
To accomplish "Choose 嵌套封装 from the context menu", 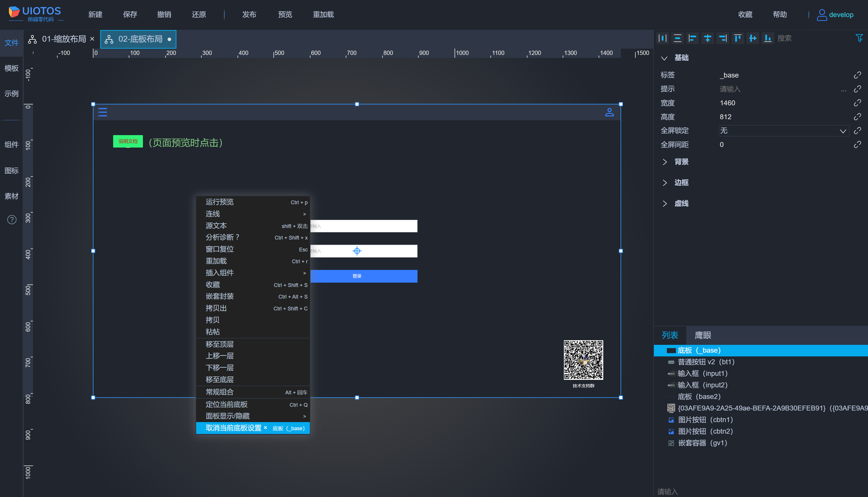I will (x=220, y=296).
